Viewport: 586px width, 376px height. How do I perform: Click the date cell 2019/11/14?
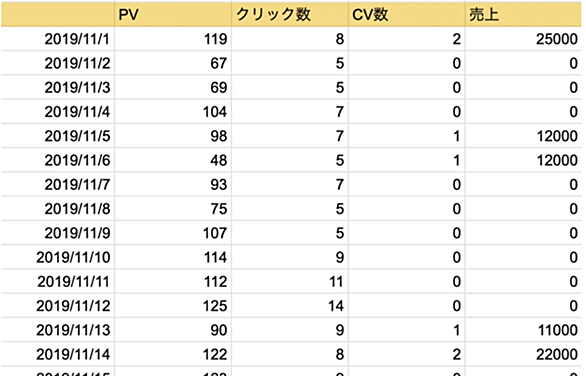[x=58, y=354]
